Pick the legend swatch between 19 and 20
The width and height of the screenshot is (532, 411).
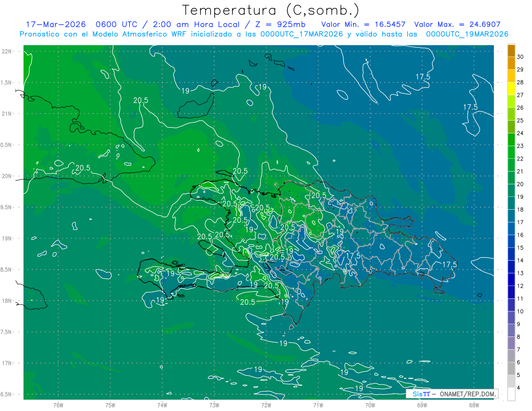(511, 190)
